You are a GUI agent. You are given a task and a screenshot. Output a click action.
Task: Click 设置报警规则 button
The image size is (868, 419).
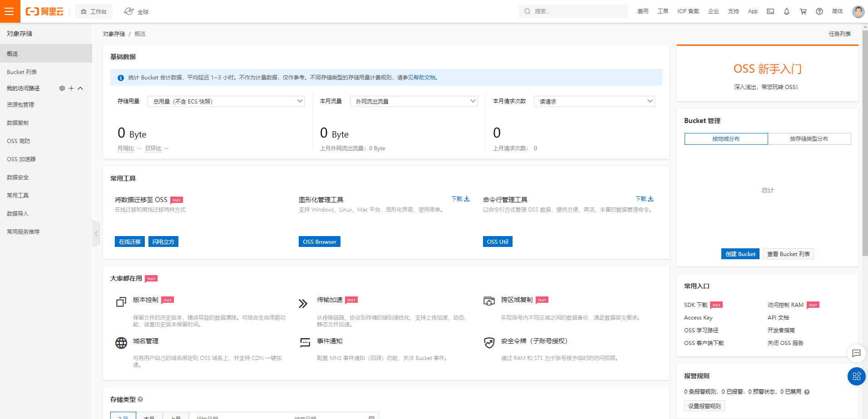pos(705,406)
